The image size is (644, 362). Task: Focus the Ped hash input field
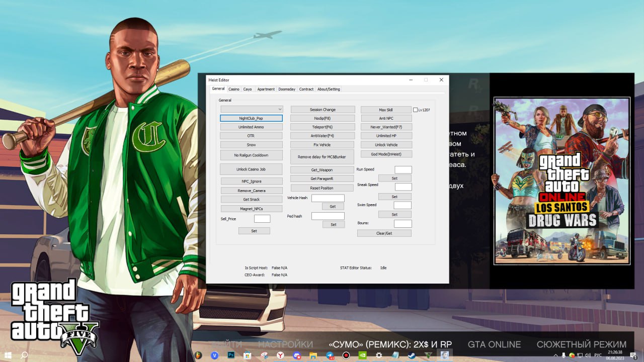328,216
